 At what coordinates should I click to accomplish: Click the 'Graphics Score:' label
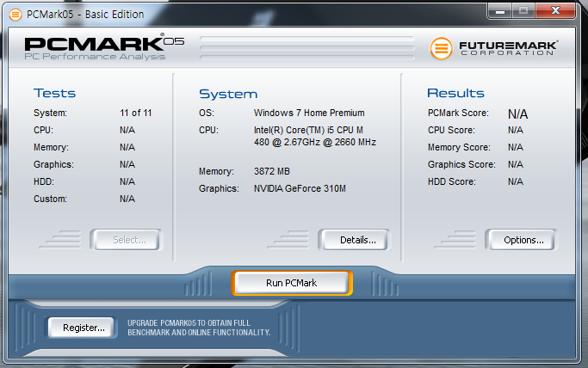[461, 165]
